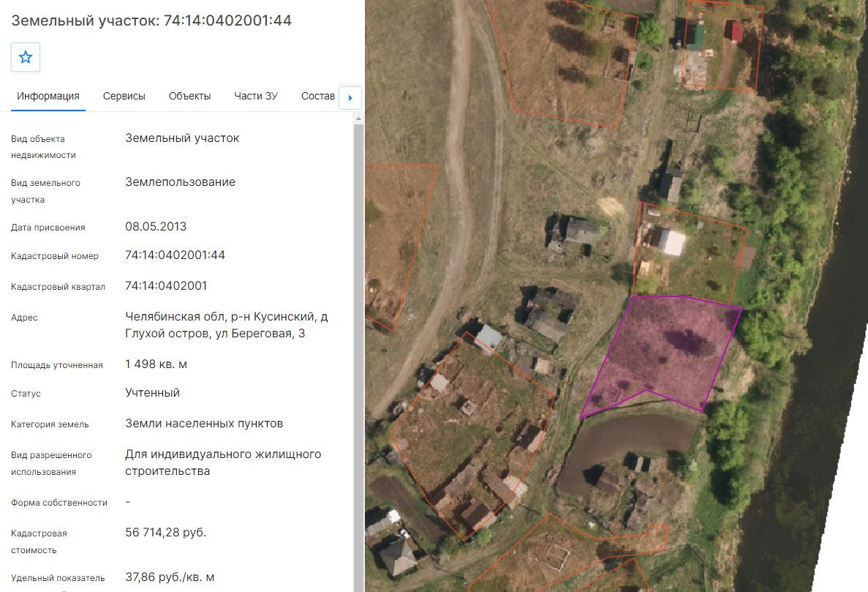Screen dimensions: 868x592
Task: Select the Части ЗУ tab
Action: [256, 96]
